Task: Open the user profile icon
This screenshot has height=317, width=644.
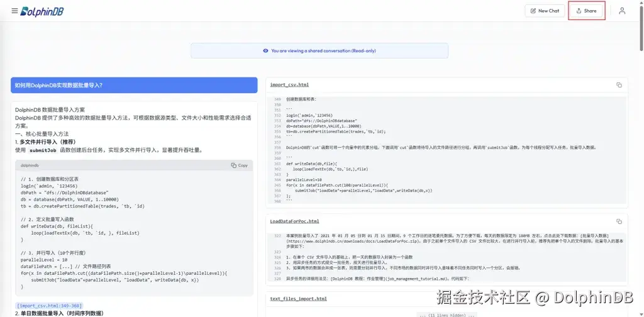Action: click(x=622, y=11)
